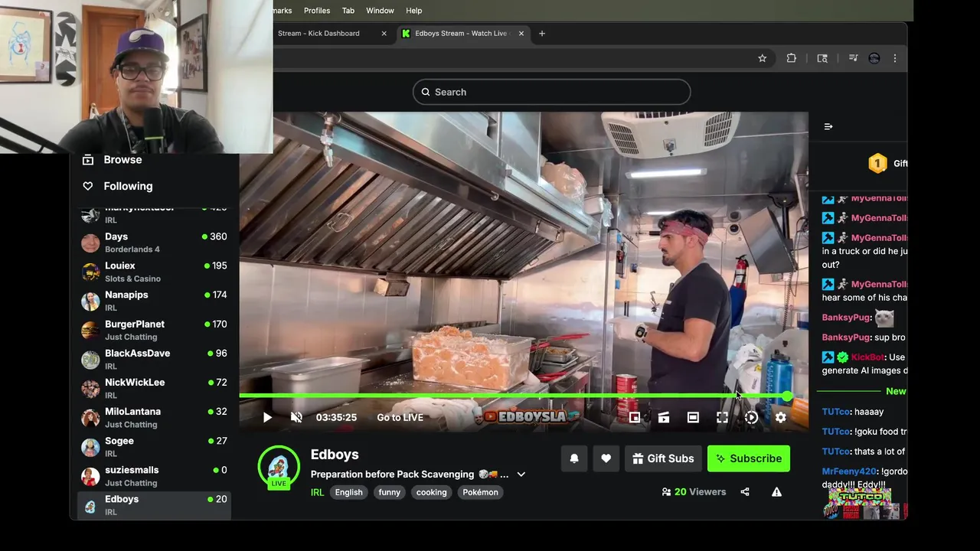Image resolution: width=980 pixels, height=551 pixels.
Task: Open the Profiles menu
Action: 317,10
